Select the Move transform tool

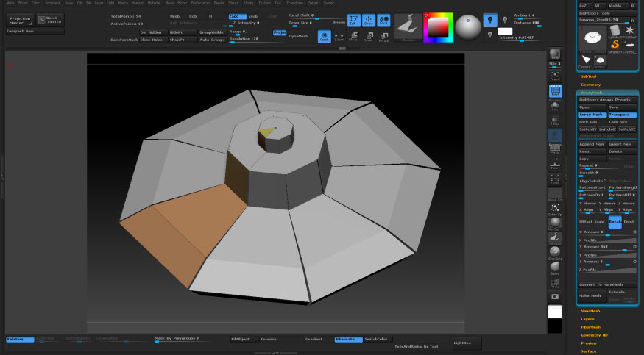coord(353,37)
